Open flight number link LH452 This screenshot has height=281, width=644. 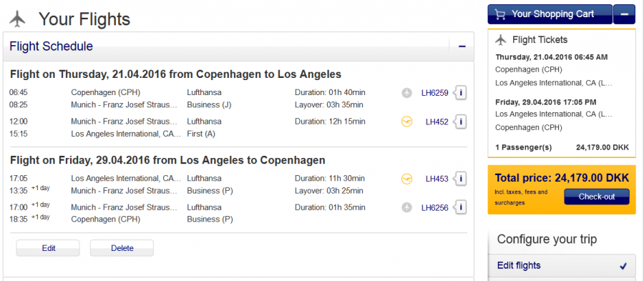tap(437, 122)
